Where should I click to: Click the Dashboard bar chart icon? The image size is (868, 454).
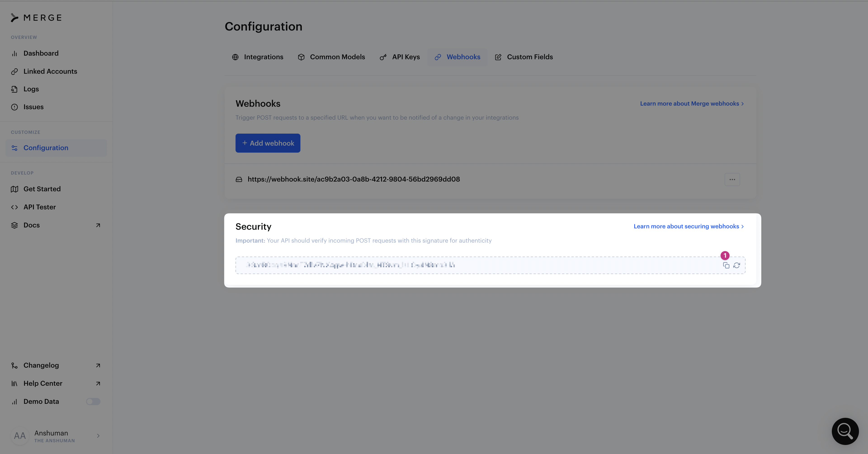coord(14,54)
